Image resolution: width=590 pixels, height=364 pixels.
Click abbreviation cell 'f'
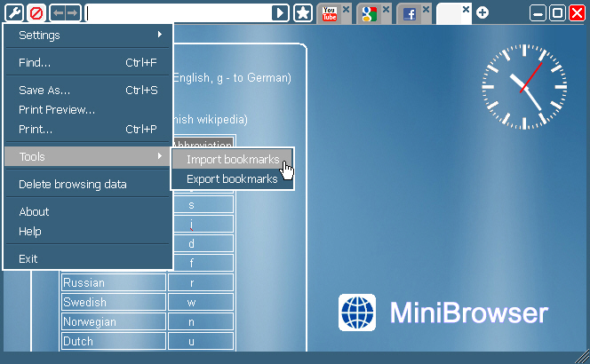(x=203, y=263)
